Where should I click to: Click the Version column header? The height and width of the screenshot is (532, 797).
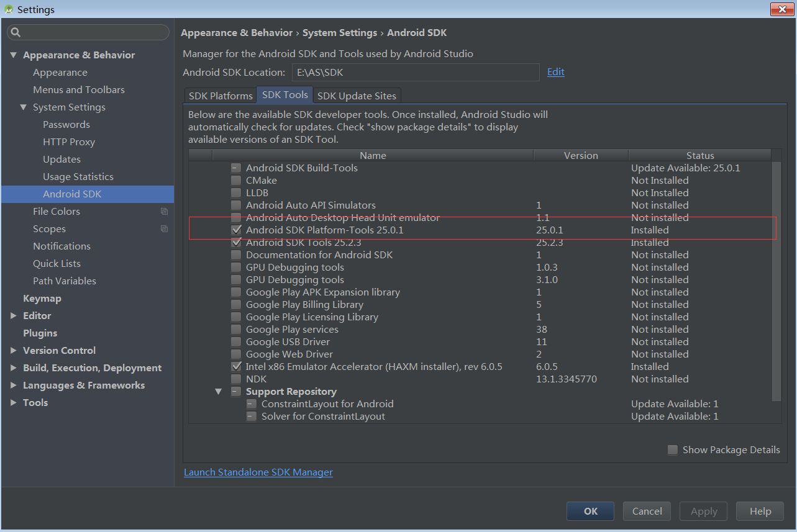click(581, 155)
